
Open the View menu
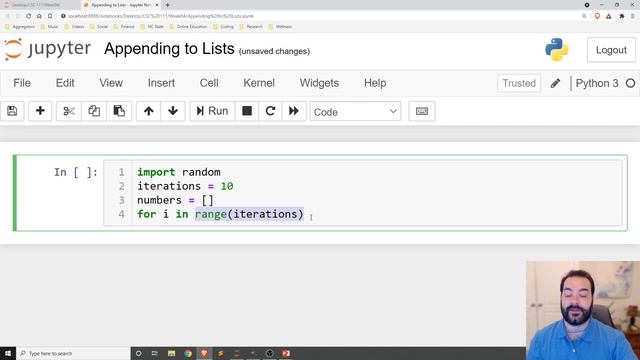coord(111,83)
